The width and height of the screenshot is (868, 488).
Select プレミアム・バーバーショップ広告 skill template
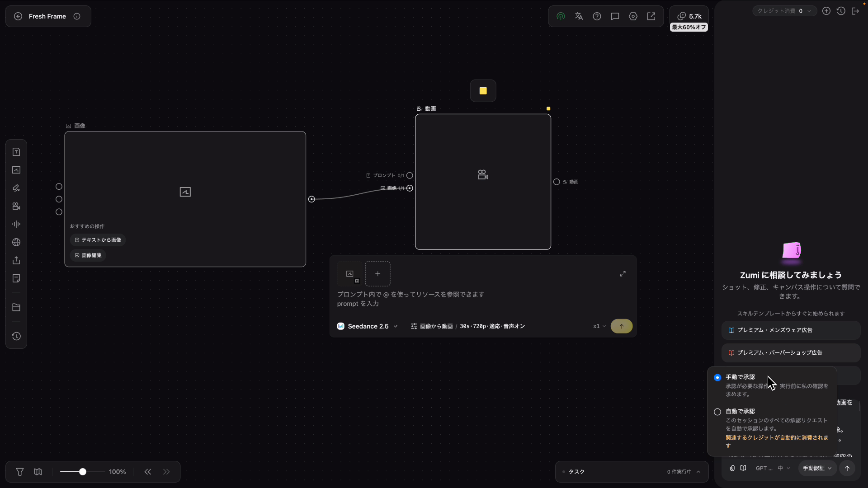coord(791,353)
